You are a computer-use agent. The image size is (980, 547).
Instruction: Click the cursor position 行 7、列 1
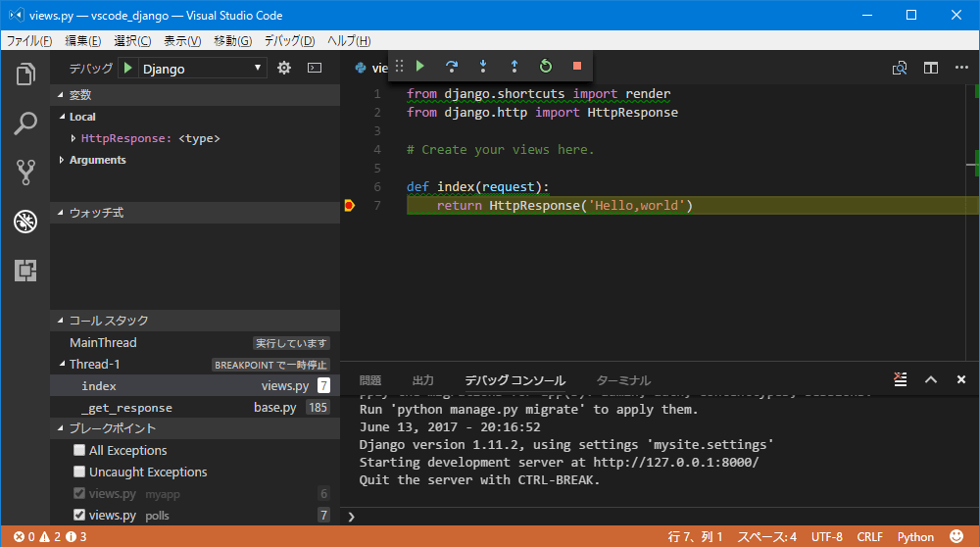point(695,537)
